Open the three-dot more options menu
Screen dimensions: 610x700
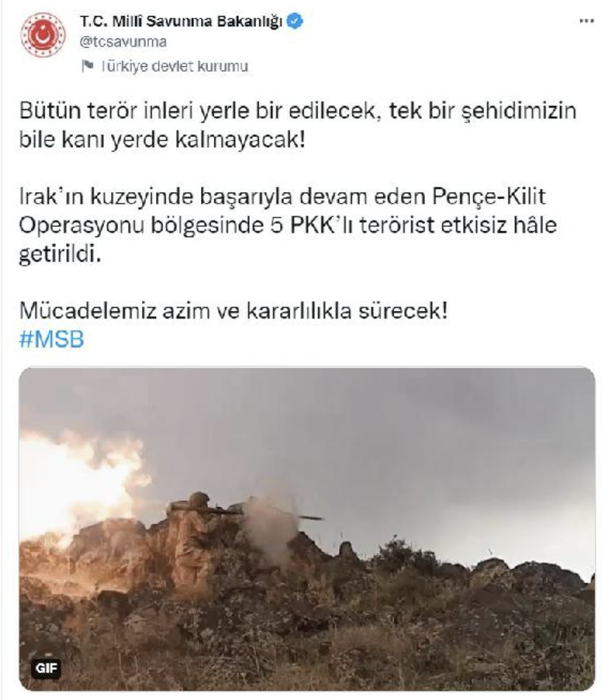pos(586,21)
